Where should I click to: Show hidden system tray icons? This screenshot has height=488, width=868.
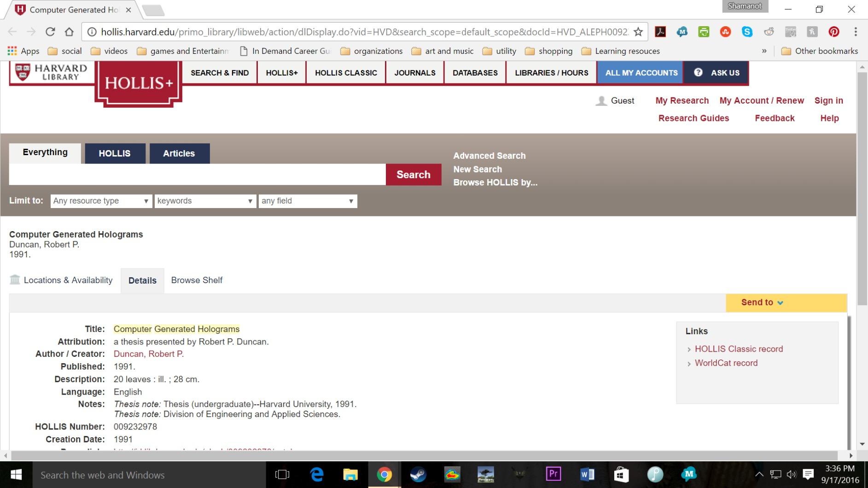[759, 475]
